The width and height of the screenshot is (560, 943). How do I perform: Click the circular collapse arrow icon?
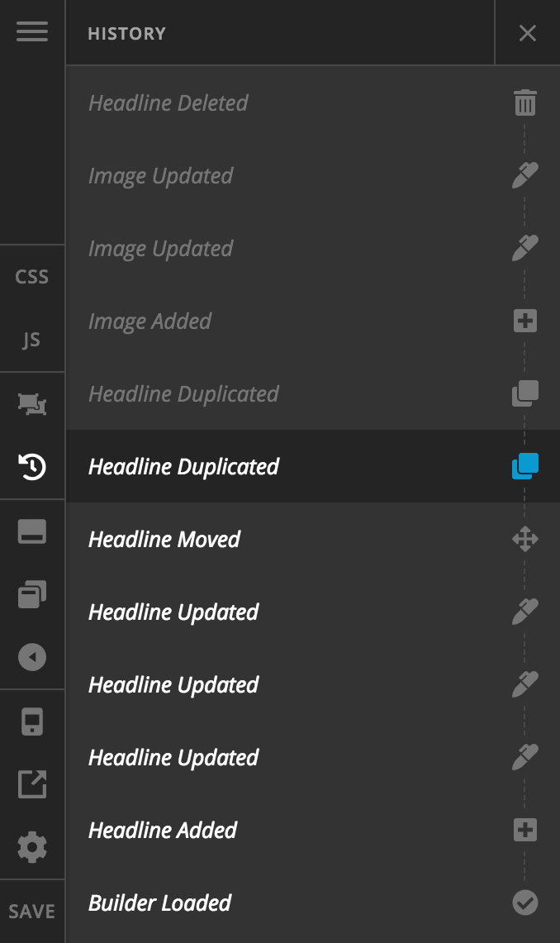coord(31,658)
